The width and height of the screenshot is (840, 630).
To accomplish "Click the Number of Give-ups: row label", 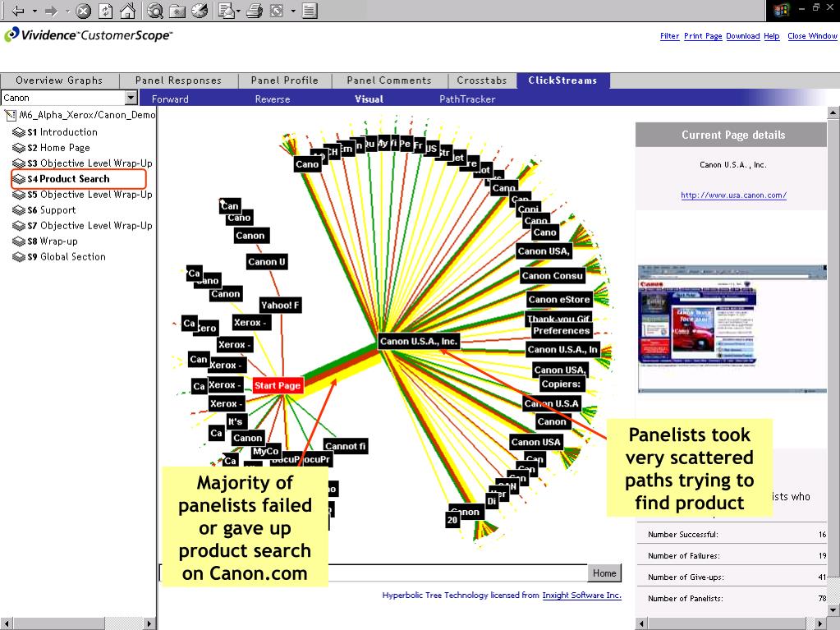I will click(686, 577).
